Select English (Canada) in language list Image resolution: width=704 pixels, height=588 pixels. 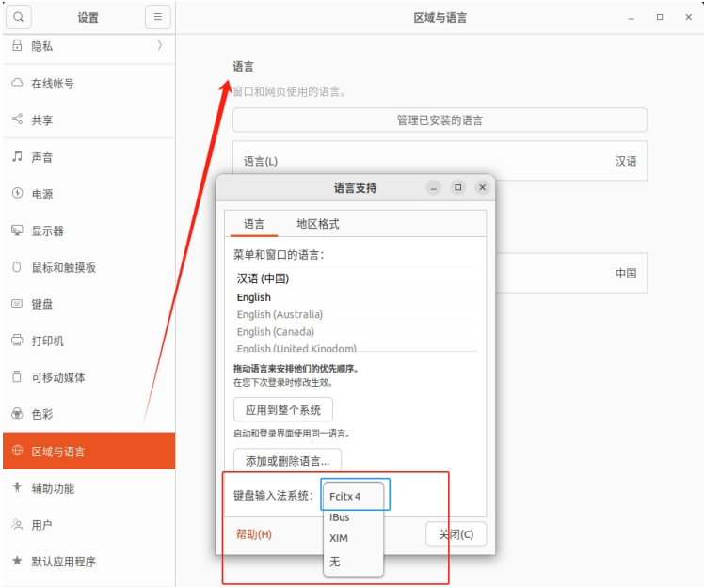(355, 332)
